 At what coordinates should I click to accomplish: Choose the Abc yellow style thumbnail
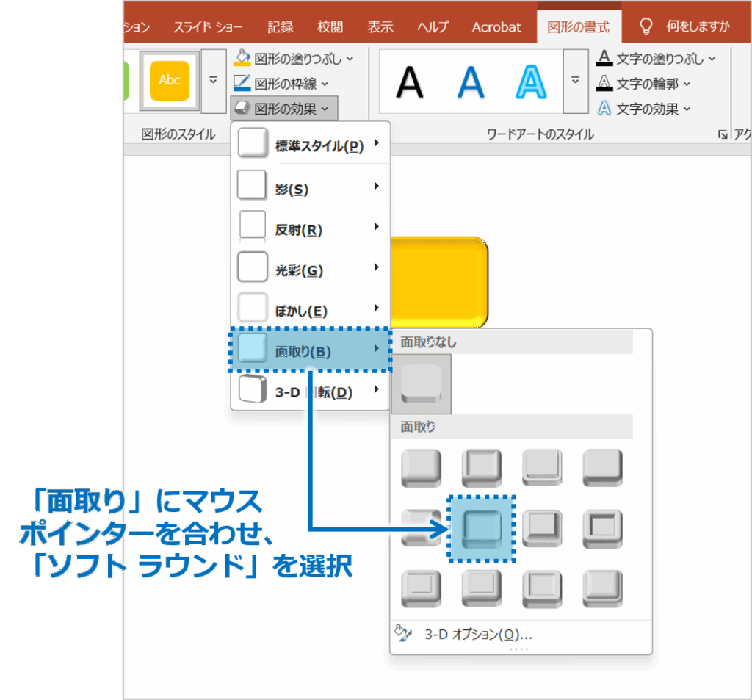(169, 81)
